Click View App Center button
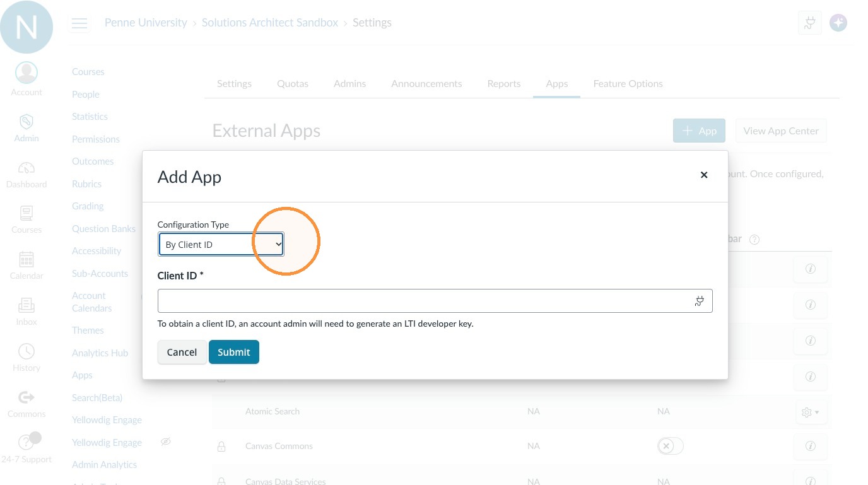868x485 pixels. (781, 131)
